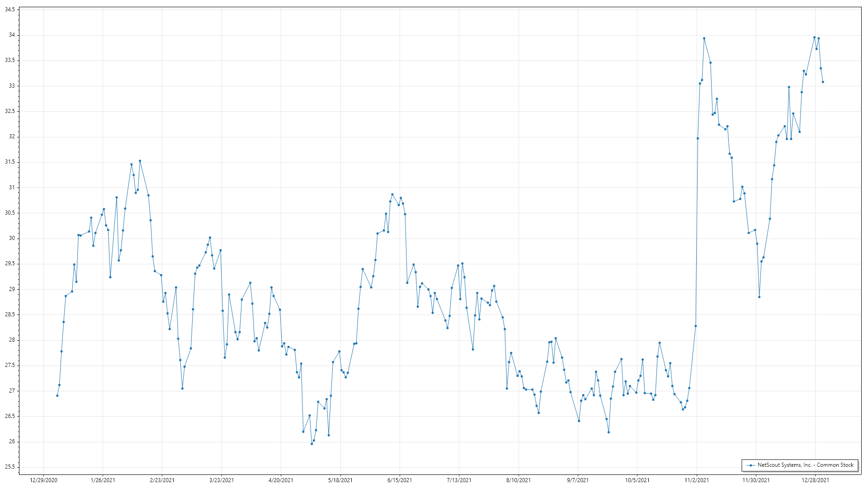Click the NetScout Systems legend label
The height and width of the screenshot is (488, 868).
pos(805,465)
